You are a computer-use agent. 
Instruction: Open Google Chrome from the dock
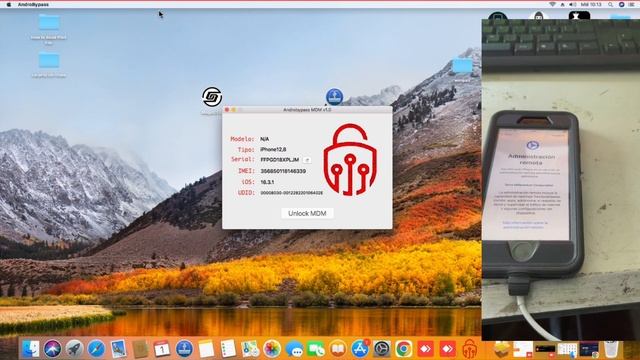click(x=404, y=349)
